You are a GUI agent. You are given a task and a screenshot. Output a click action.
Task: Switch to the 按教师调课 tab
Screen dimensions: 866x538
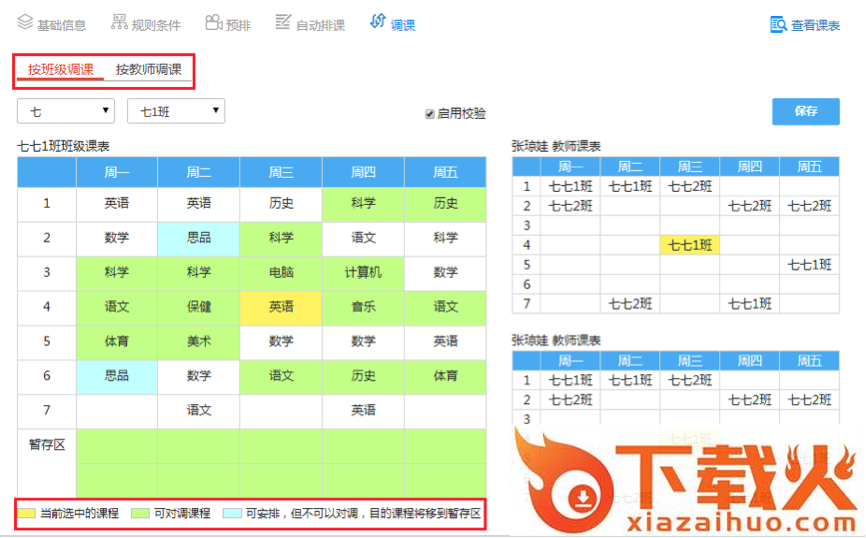(148, 70)
